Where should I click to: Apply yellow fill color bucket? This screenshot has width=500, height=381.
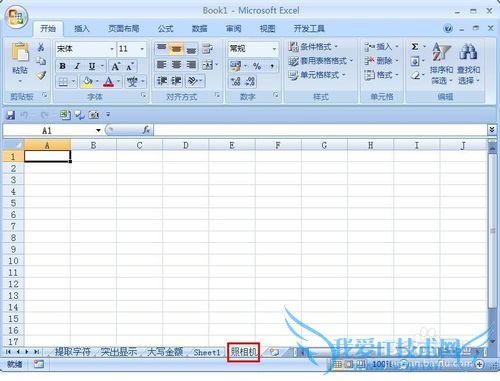pyautogui.click(x=87, y=81)
